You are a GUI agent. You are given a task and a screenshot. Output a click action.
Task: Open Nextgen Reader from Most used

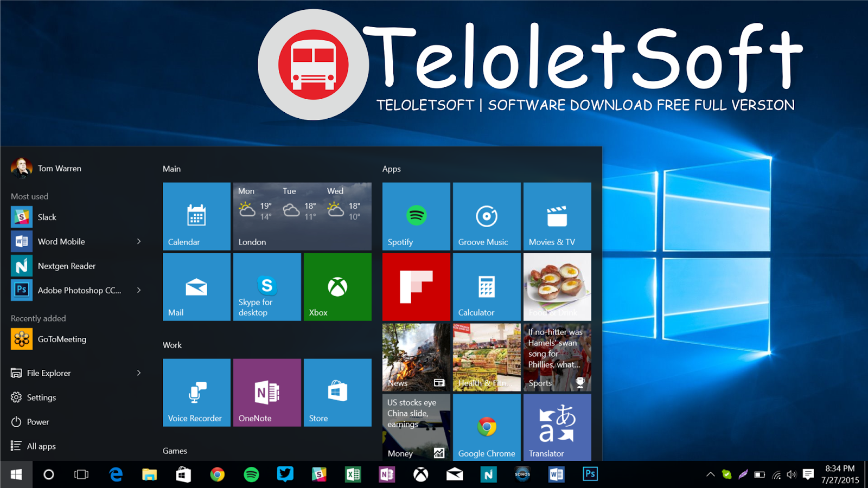76,266
